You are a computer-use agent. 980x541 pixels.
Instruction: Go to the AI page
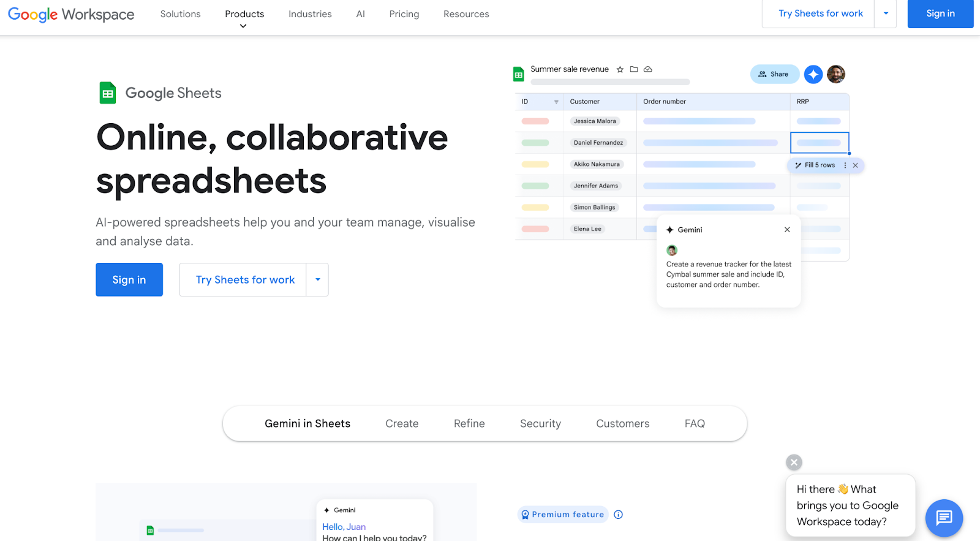pyautogui.click(x=360, y=14)
